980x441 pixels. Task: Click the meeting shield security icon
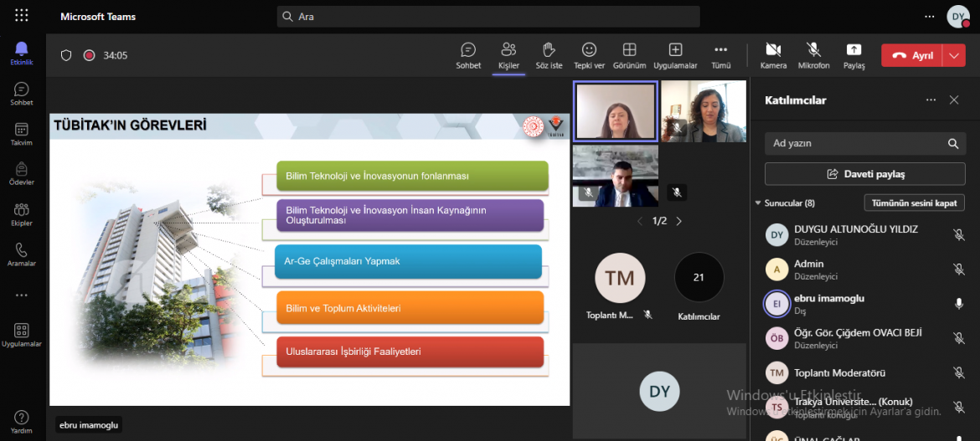click(66, 55)
